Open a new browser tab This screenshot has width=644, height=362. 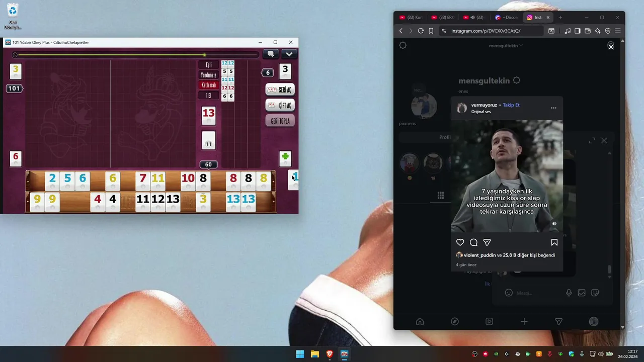(x=560, y=18)
